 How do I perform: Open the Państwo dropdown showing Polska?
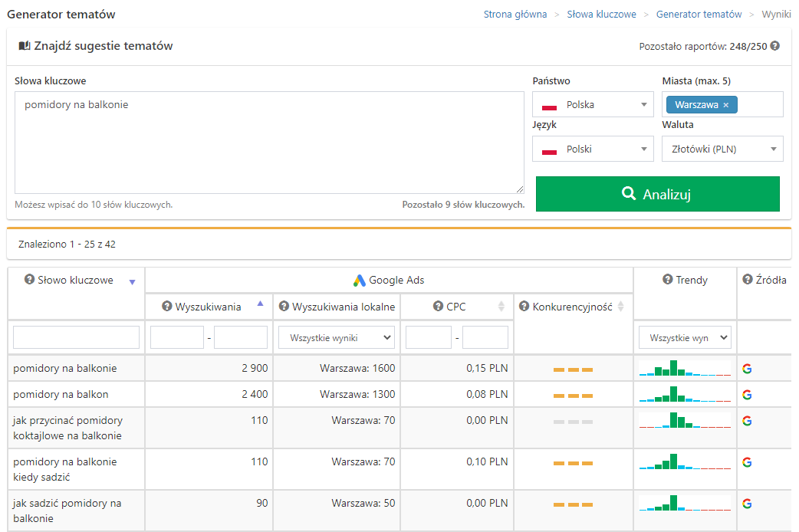[x=593, y=104]
